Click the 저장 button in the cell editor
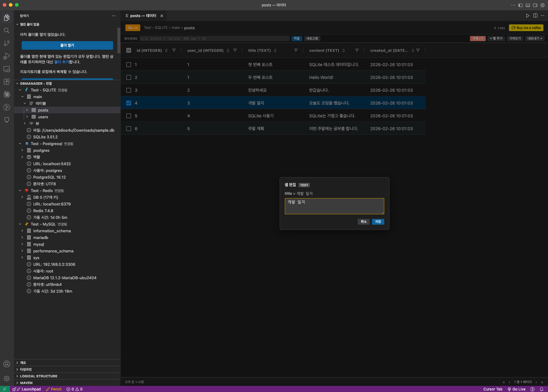 click(x=378, y=222)
